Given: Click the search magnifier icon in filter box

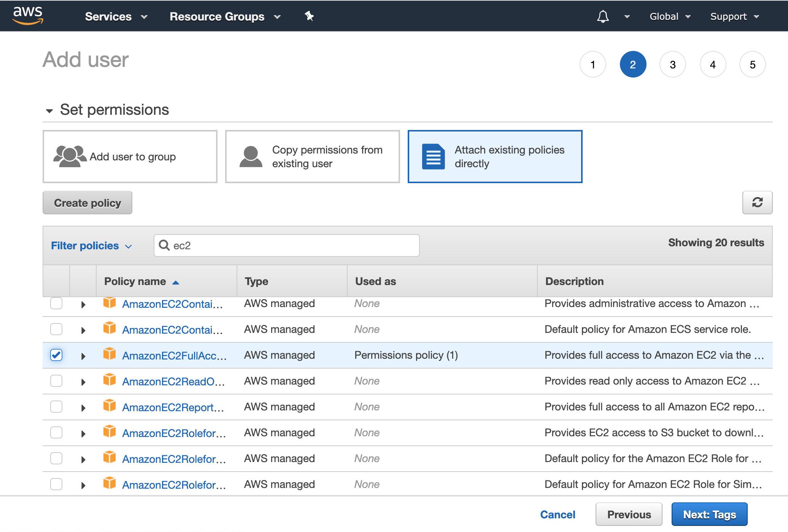Looking at the screenshot, I should pos(164,245).
